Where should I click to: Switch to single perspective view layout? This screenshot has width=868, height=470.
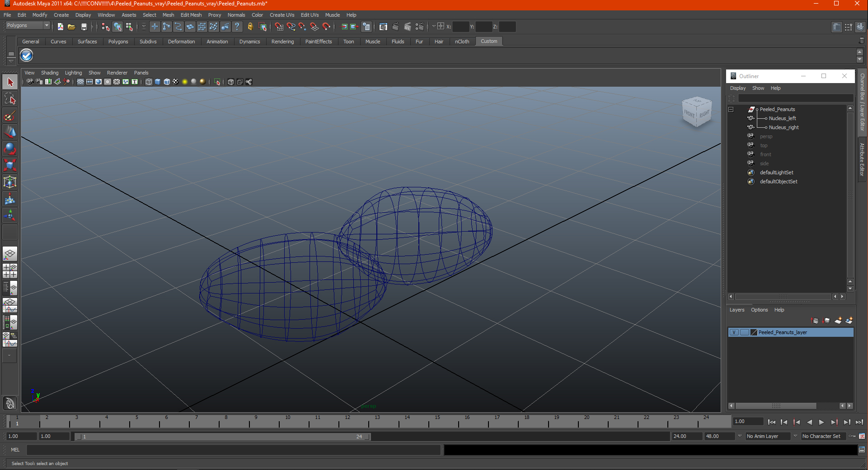click(x=10, y=254)
